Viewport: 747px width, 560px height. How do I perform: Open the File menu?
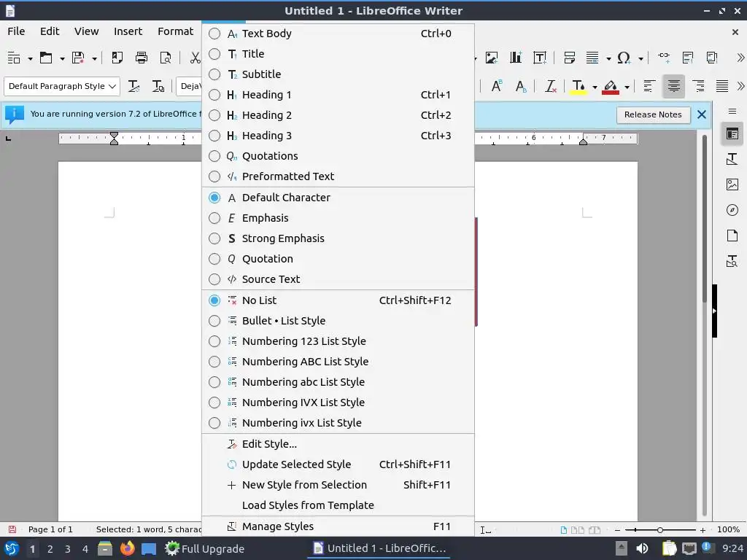(16, 31)
